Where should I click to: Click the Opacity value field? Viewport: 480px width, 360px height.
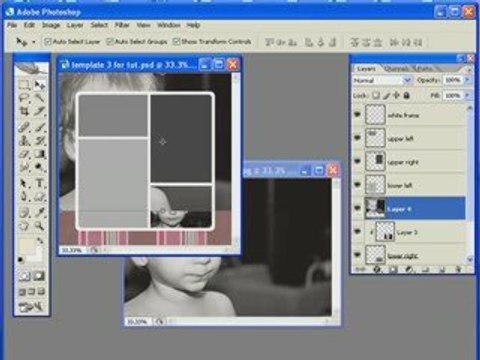coord(453,80)
